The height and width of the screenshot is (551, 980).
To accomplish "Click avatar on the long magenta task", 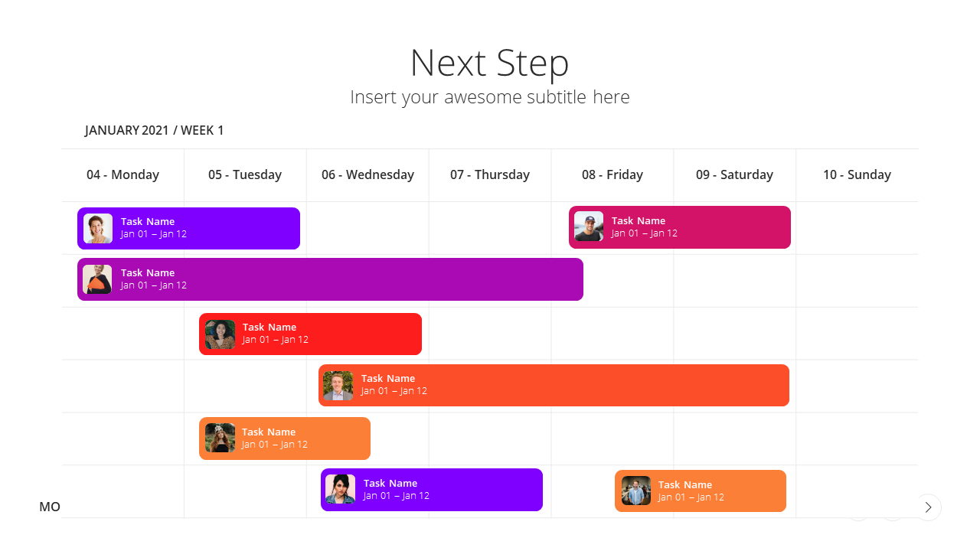I will (97, 279).
